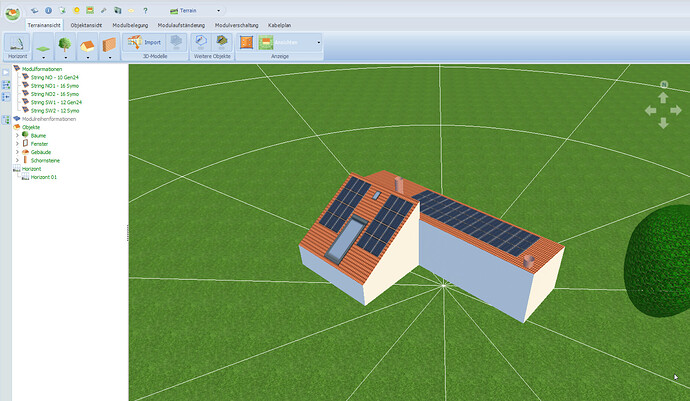
Task: Click the long solar array on right roof
Action: click(475, 223)
